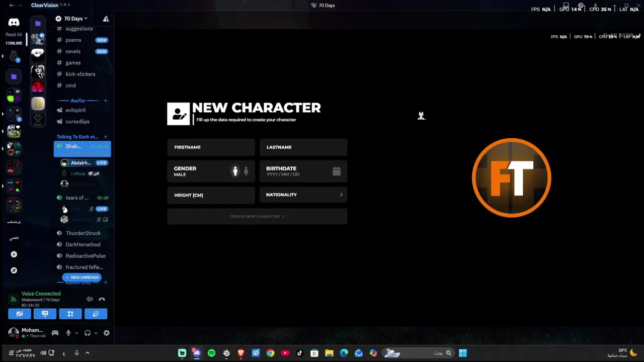The image size is (644, 362).
Task: Join the DarkHorseSoul voice channel
Action: tap(83, 244)
